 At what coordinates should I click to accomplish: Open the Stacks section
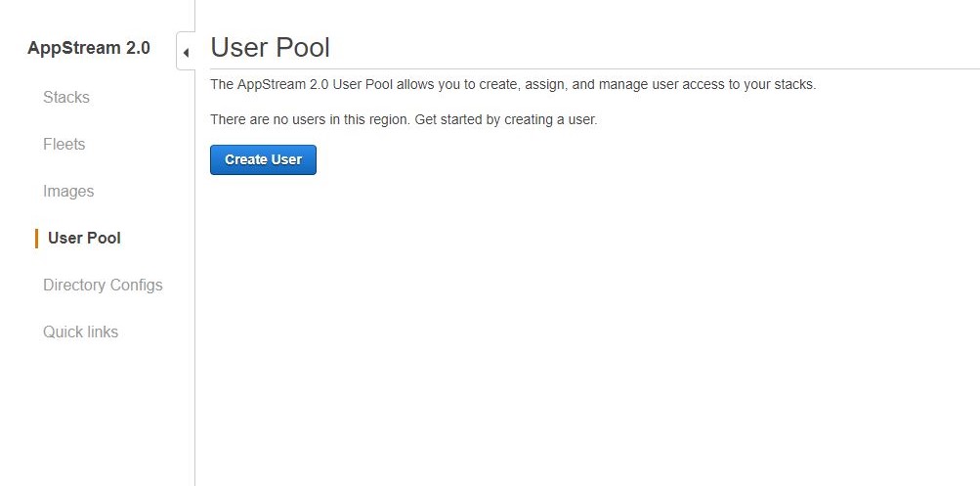tap(66, 98)
